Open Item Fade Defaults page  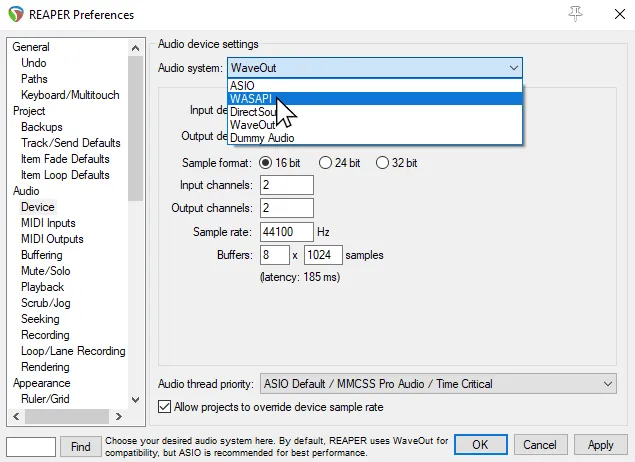(x=65, y=159)
